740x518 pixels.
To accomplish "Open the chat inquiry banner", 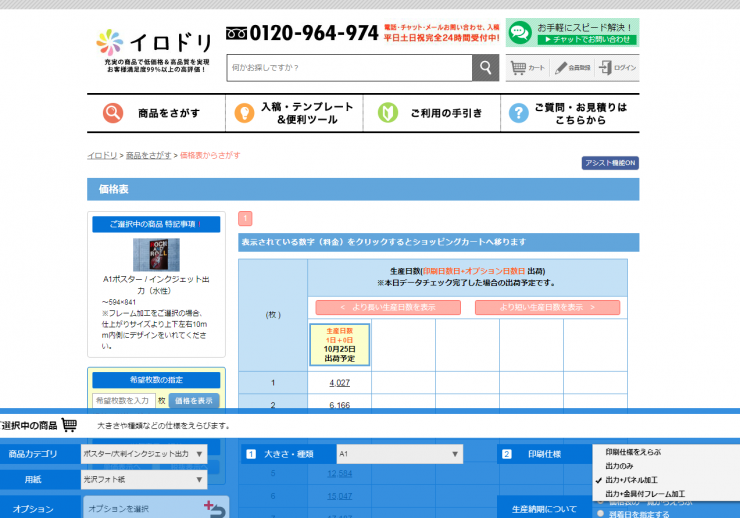I will tap(572, 33).
